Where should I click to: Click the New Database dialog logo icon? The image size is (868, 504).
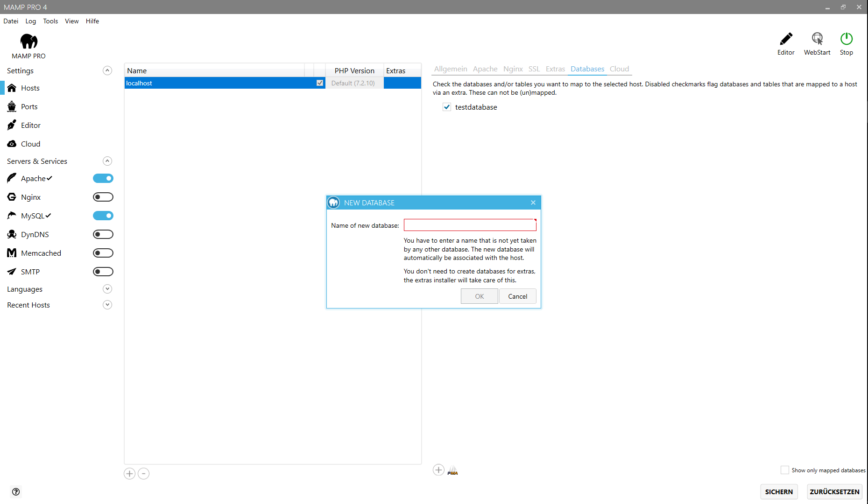[x=333, y=203]
